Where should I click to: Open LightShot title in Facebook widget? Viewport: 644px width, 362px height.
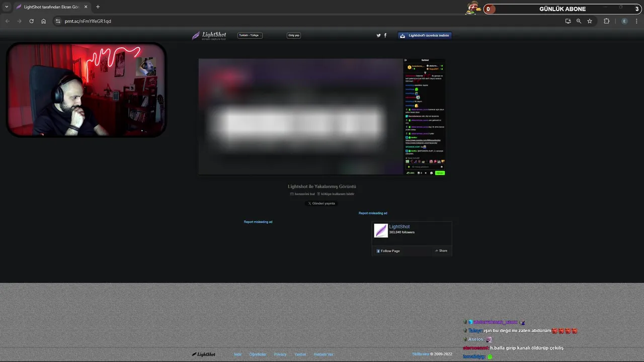click(399, 227)
